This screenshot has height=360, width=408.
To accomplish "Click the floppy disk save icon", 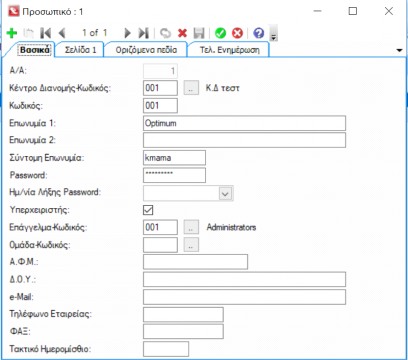I will (199, 33).
